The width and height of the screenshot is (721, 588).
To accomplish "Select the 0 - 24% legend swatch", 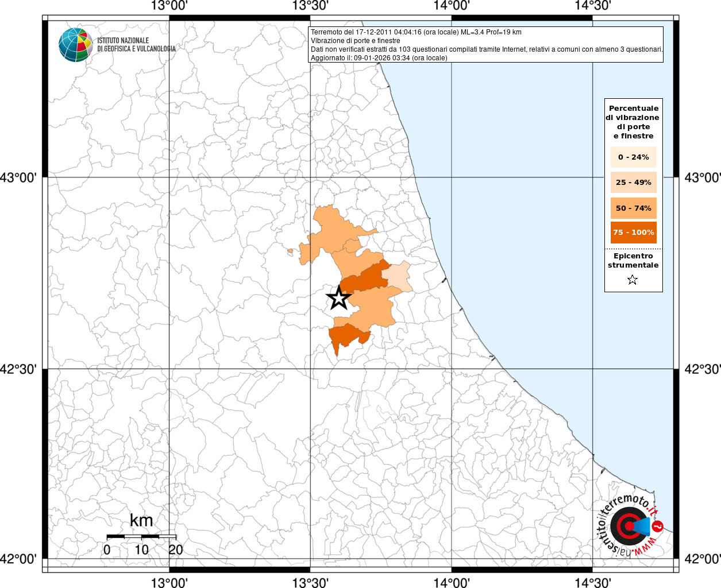I will [x=633, y=157].
